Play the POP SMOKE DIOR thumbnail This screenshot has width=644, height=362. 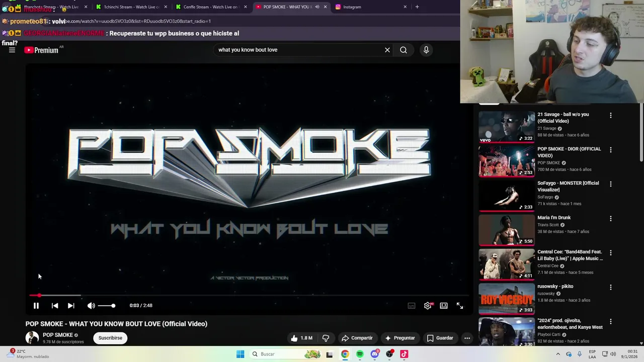tap(507, 161)
